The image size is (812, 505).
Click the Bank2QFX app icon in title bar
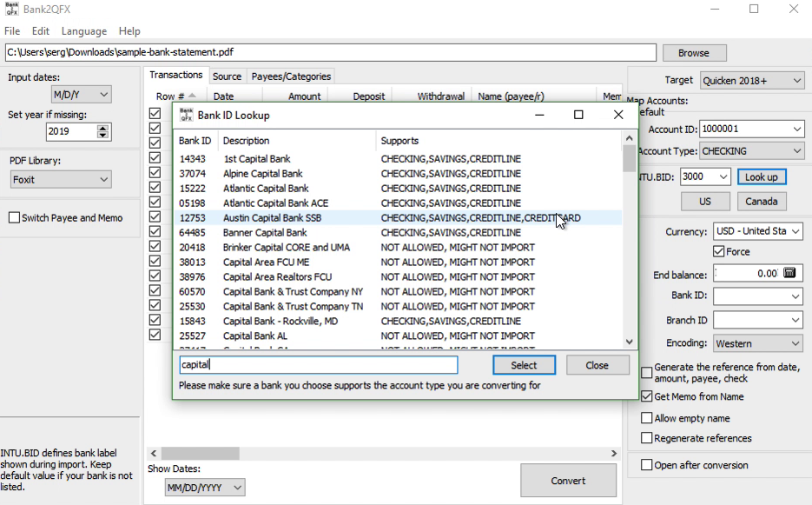coord(11,9)
